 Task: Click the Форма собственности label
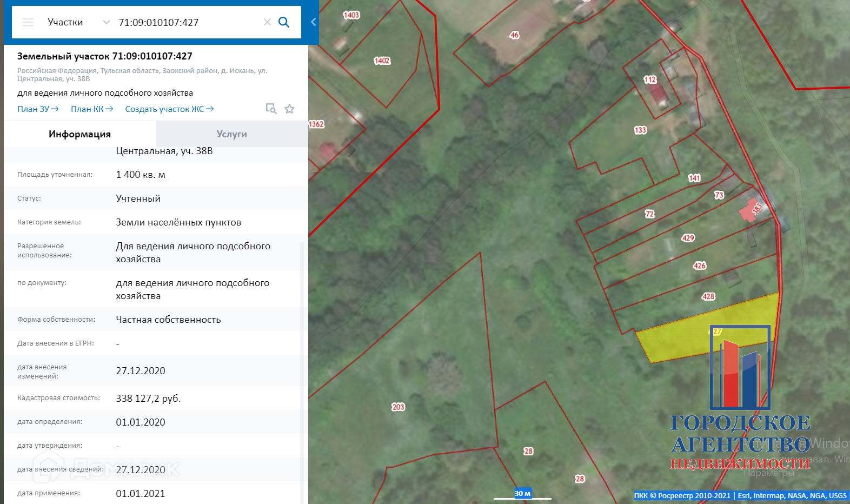coord(56,320)
